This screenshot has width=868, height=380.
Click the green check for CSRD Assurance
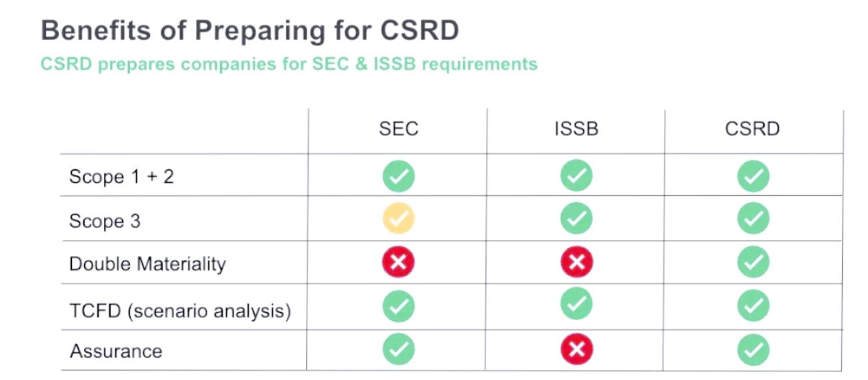pyautogui.click(x=753, y=349)
